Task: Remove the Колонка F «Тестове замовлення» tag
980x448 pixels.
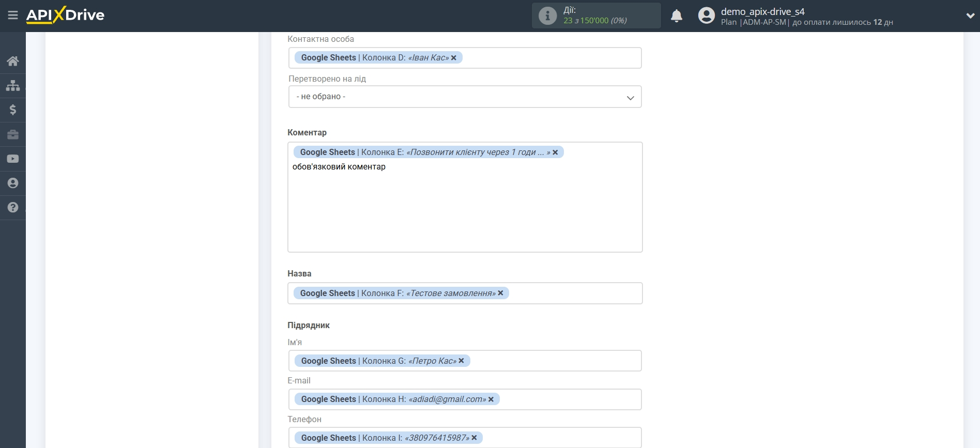Action: click(x=500, y=293)
